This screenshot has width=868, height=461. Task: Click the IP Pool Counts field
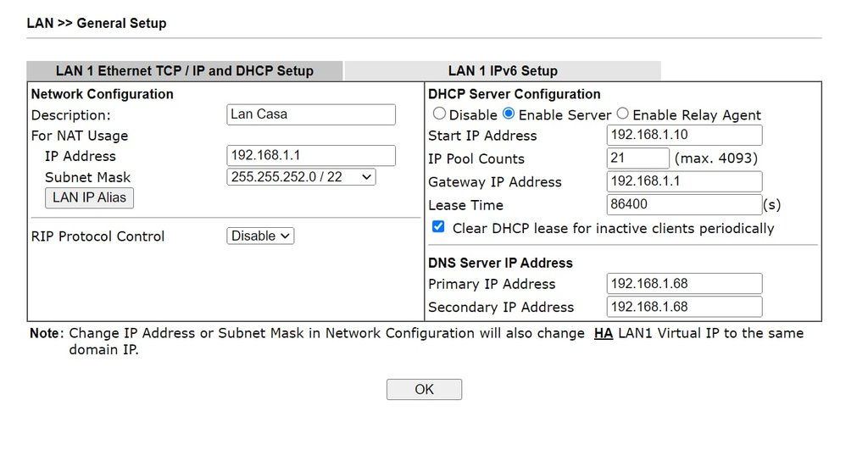tap(637, 158)
